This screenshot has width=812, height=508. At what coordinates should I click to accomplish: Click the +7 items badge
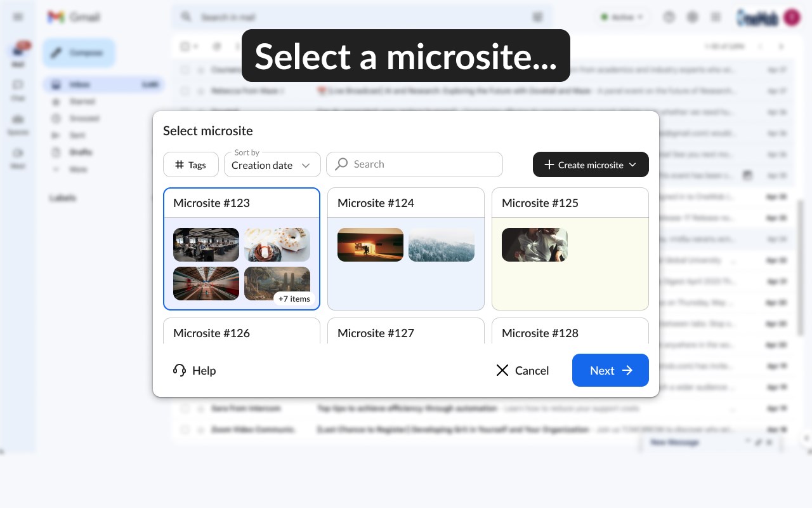pyautogui.click(x=294, y=298)
